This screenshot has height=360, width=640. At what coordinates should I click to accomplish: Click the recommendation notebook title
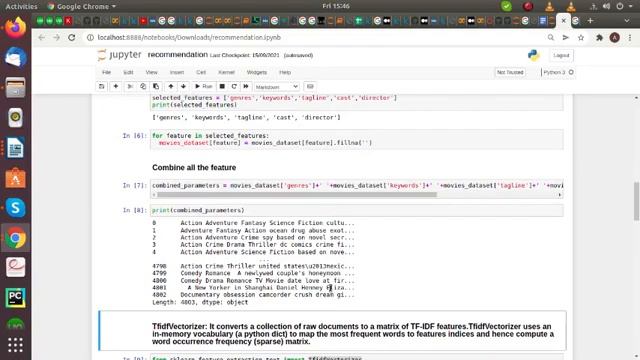(x=178, y=55)
